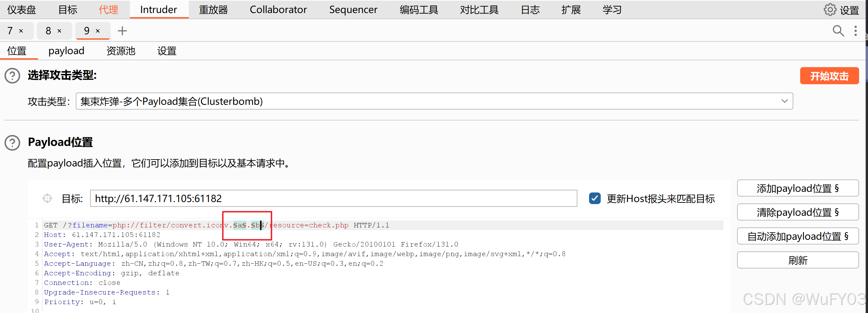Open the 代理 tab
The width and height of the screenshot is (868, 313).
tap(109, 9)
